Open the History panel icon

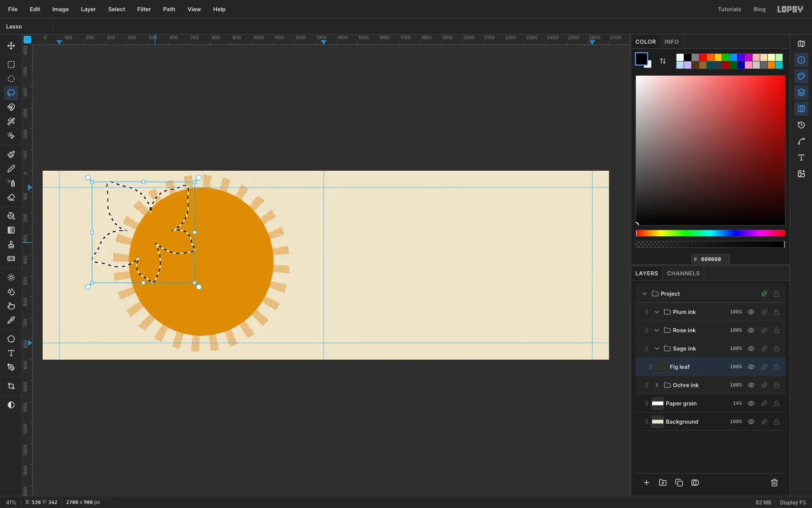coord(801,125)
